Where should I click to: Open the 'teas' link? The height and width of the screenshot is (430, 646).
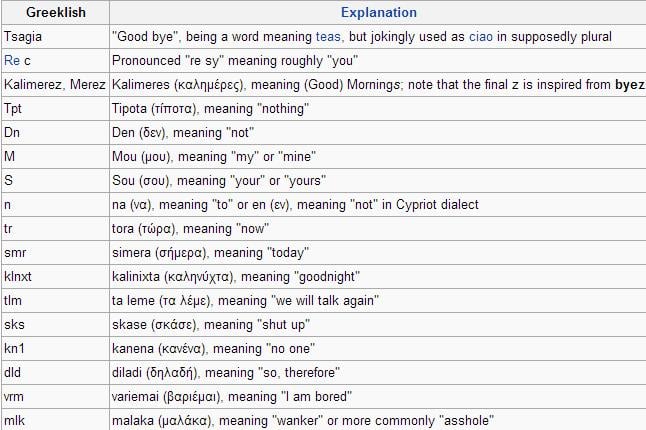tap(328, 37)
